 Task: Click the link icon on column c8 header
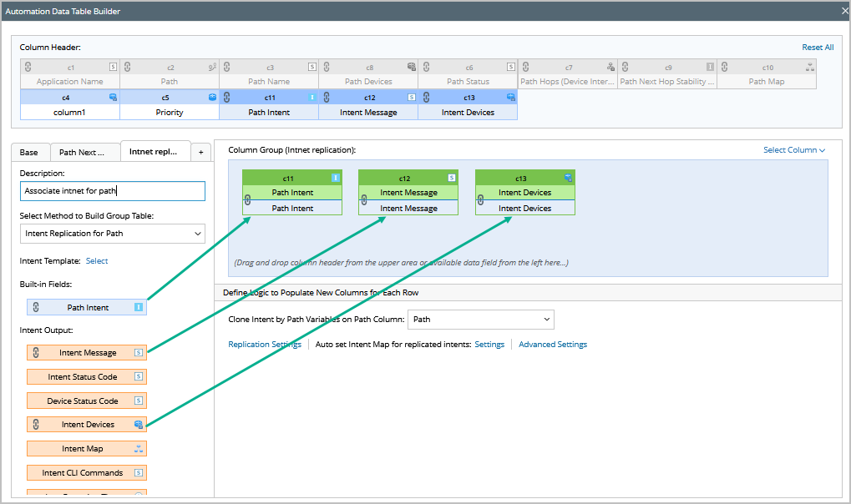pyautogui.click(x=327, y=67)
